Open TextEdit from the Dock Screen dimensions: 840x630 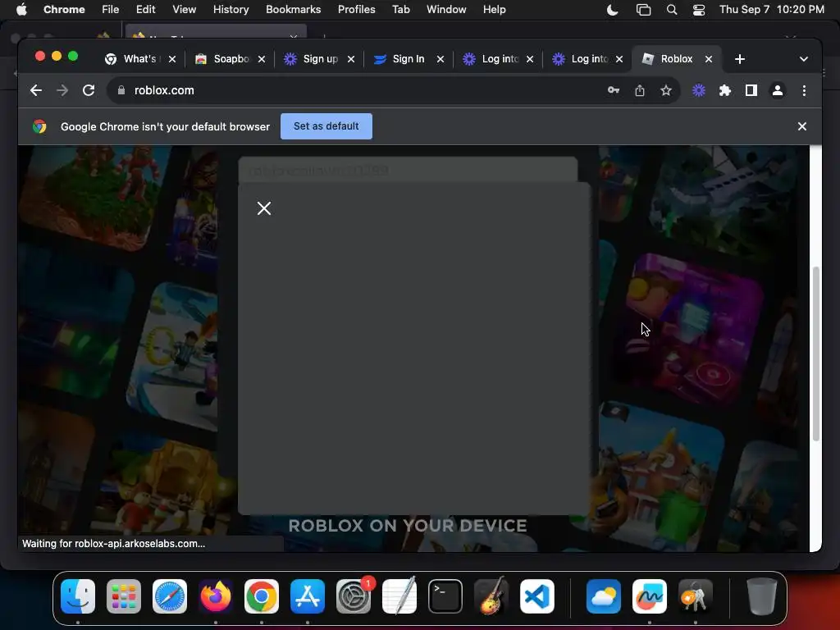pos(399,596)
